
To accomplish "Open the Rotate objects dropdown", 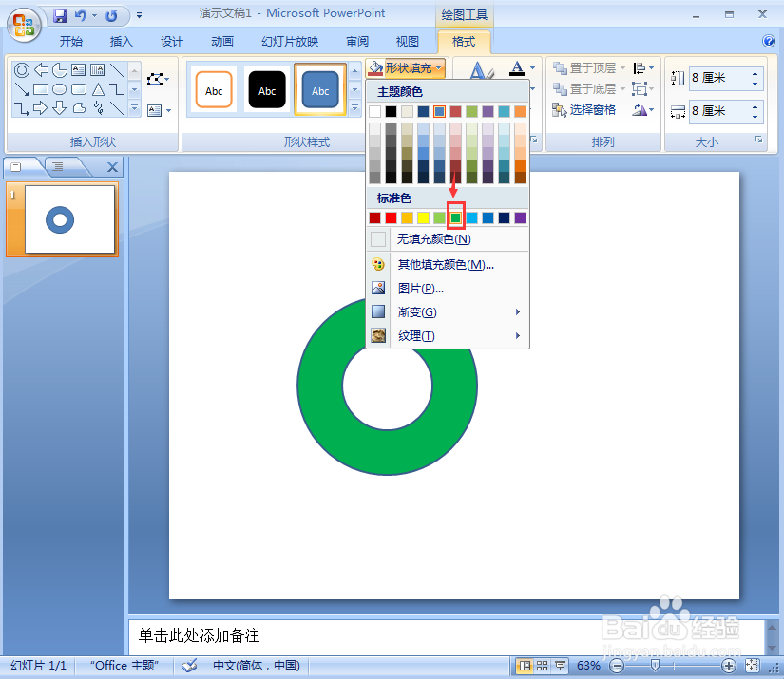I will point(643,110).
